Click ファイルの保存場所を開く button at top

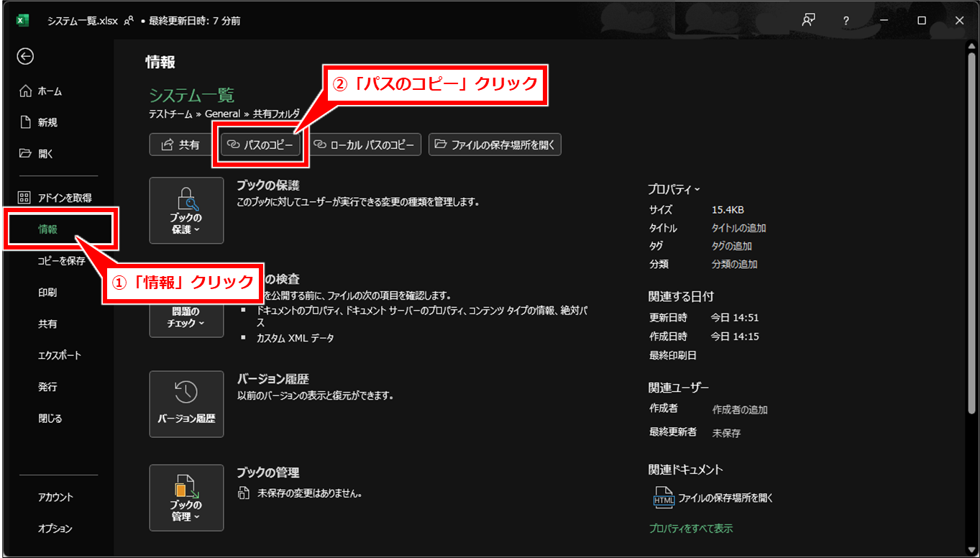495,145
